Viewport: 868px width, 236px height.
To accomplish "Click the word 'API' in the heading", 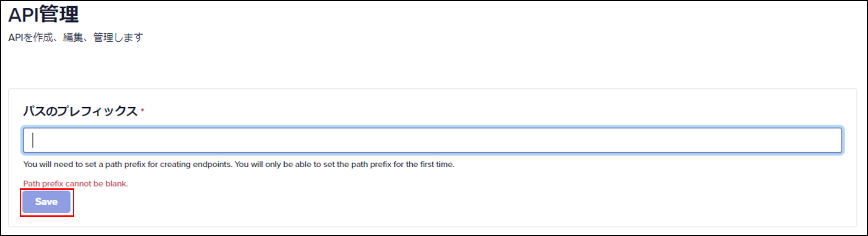I will point(23,15).
